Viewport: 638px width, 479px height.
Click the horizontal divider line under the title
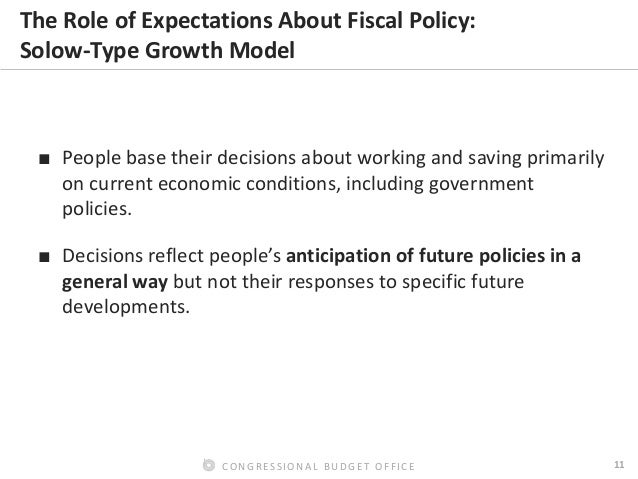[x=319, y=71]
